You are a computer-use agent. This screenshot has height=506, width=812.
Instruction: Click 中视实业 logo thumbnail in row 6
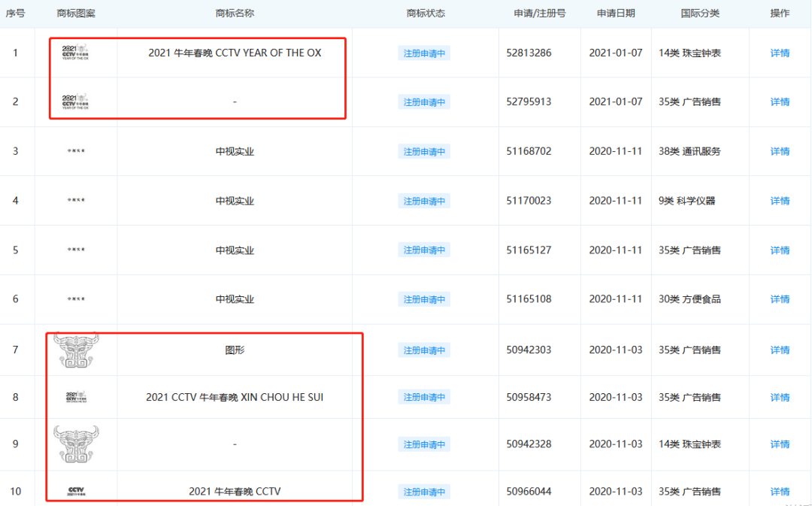[76, 298]
